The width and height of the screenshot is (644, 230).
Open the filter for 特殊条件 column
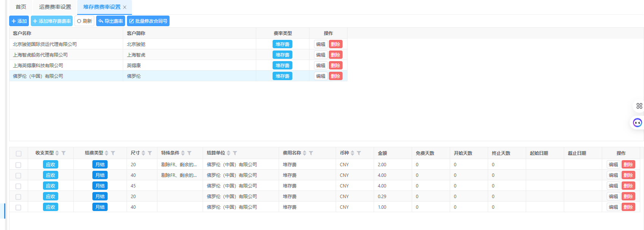point(189,153)
